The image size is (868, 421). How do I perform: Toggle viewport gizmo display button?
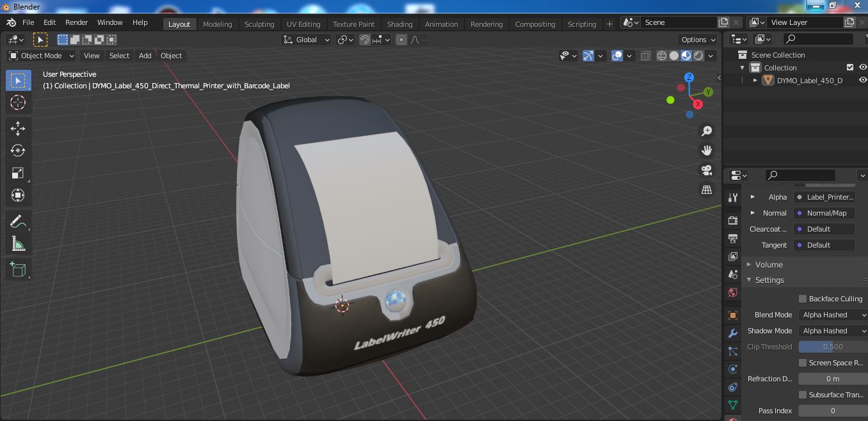coord(588,56)
